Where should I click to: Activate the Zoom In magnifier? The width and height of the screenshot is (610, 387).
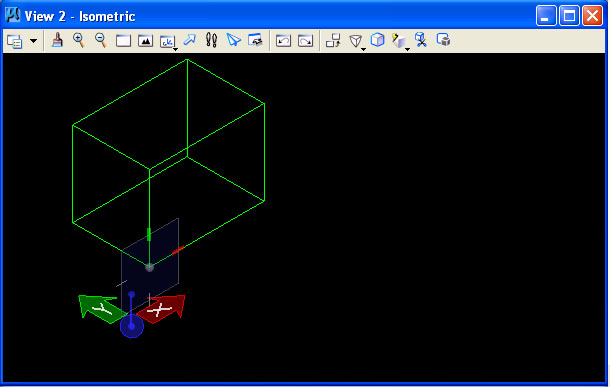(79, 40)
